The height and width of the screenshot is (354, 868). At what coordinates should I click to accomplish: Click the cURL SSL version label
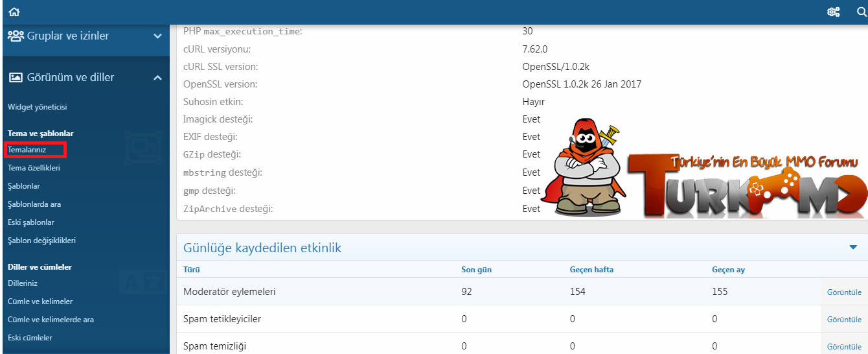click(220, 66)
